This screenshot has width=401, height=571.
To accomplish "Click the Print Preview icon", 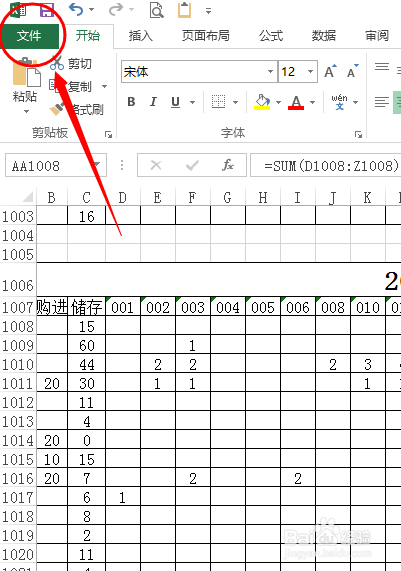I will (x=157, y=10).
